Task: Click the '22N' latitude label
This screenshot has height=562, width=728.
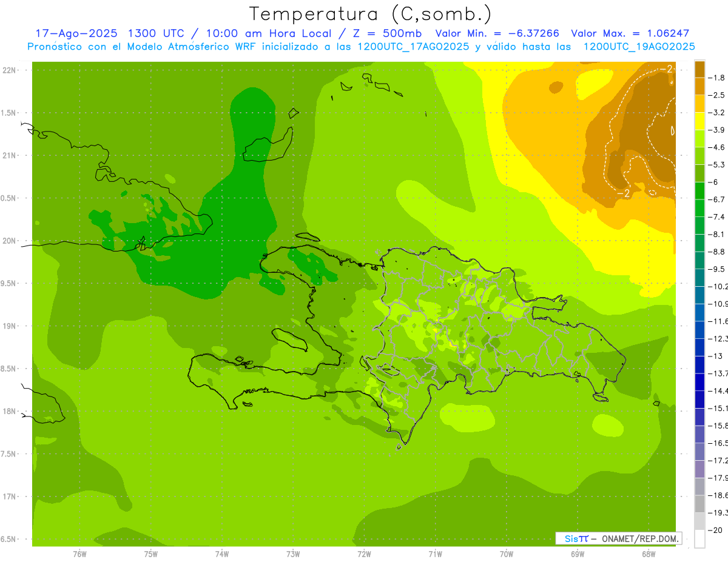Action: tap(9, 70)
